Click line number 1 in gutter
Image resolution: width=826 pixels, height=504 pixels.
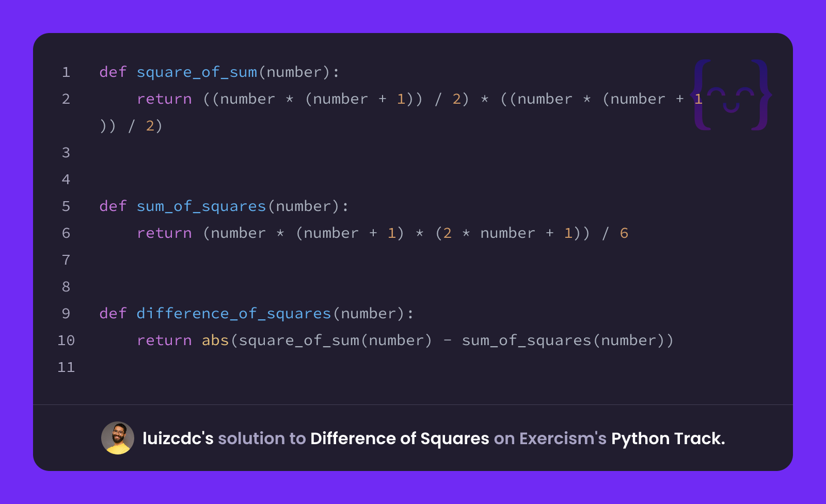tap(66, 72)
